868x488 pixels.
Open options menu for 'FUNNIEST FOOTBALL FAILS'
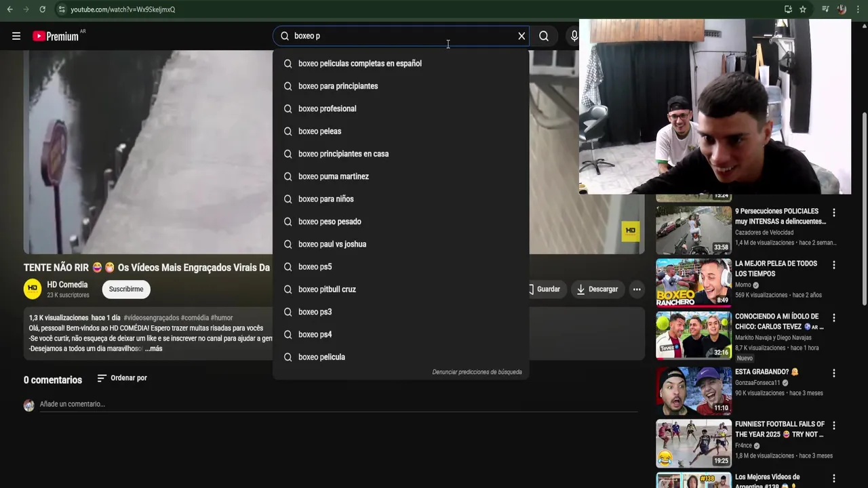(x=834, y=426)
